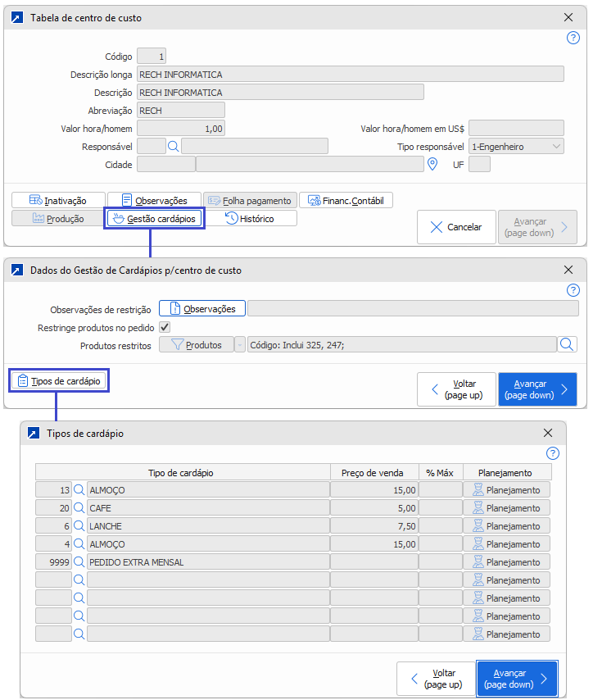The height and width of the screenshot is (700, 593).
Task: Expand the Tipo responsável dropdown
Action: click(557, 147)
